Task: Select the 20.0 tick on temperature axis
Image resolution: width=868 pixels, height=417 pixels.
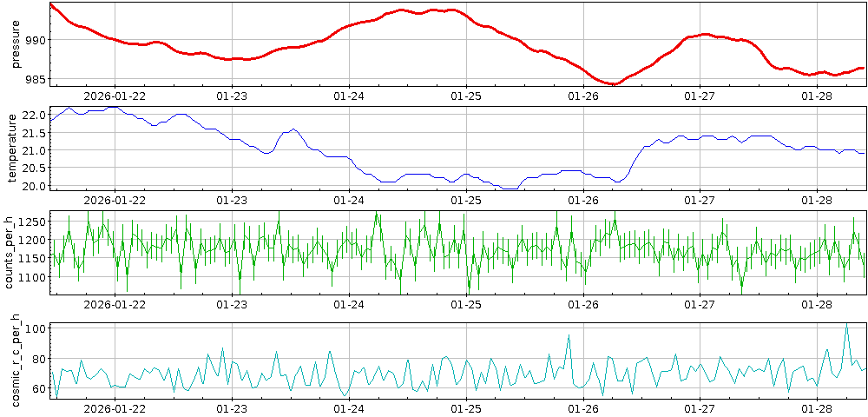Action: click(x=33, y=186)
